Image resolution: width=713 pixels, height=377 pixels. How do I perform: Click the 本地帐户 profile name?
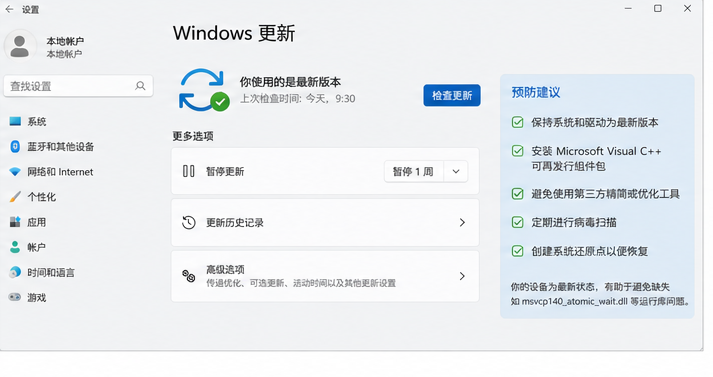(x=65, y=41)
